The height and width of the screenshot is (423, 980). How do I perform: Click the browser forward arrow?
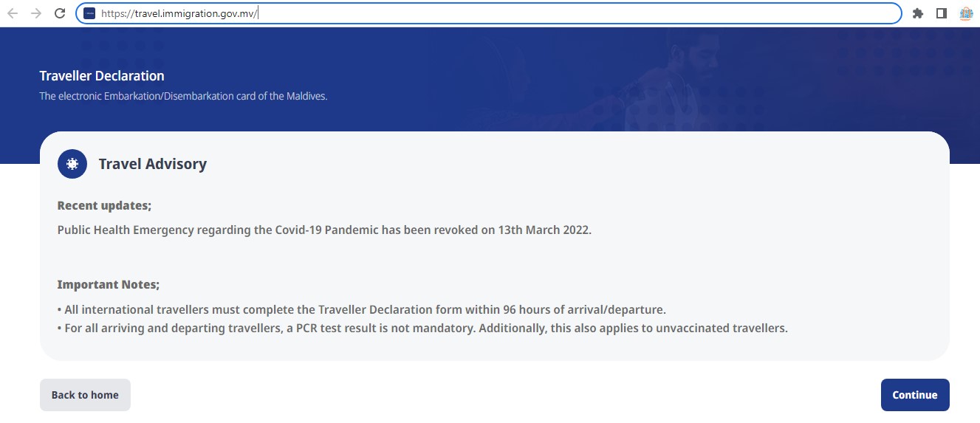click(36, 13)
